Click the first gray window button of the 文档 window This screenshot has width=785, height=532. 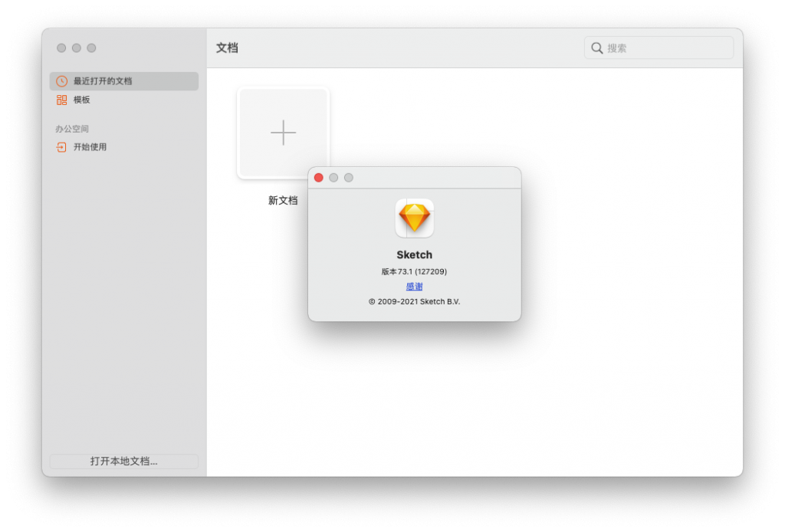[61, 48]
